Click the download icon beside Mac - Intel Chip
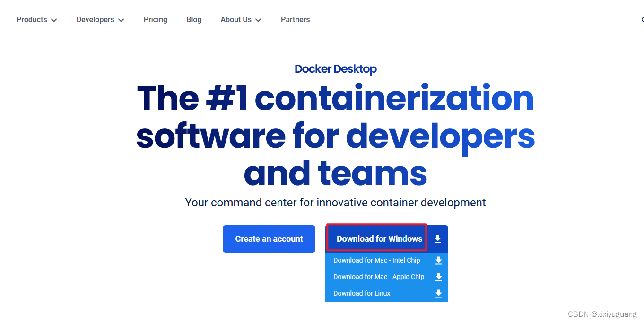Image resolution: width=644 pixels, height=323 pixels. coord(438,260)
